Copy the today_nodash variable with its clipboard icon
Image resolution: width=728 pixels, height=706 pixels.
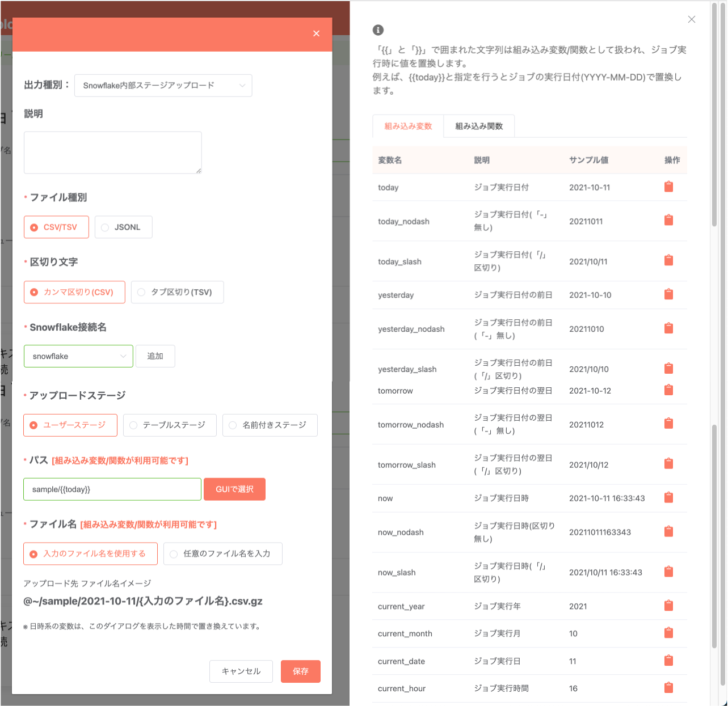click(x=668, y=220)
